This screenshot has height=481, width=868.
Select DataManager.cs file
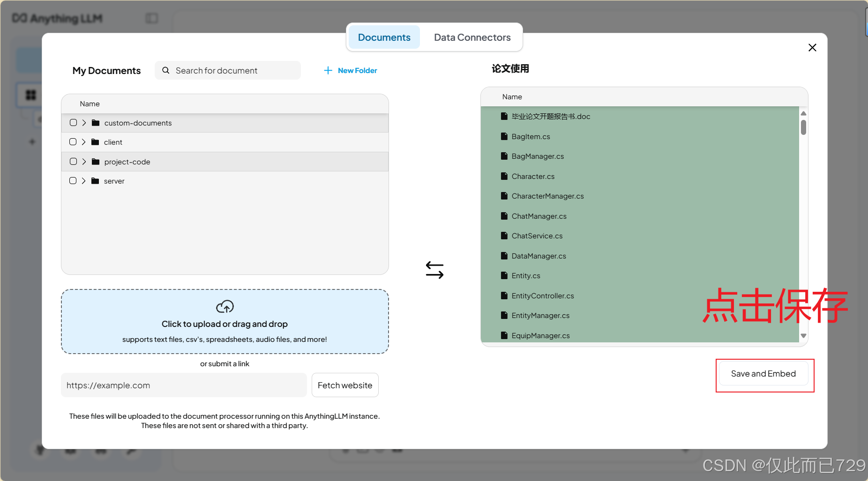pos(539,256)
